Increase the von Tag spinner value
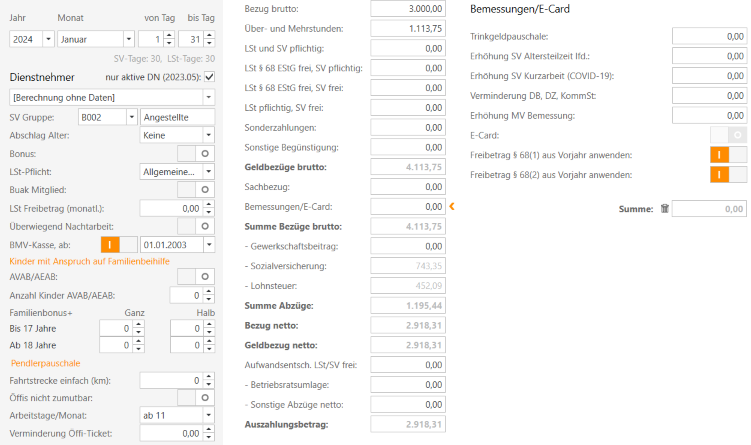Image resolution: width=751 pixels, height=445 pixels. pyautogui.click(x=169, y=35)
